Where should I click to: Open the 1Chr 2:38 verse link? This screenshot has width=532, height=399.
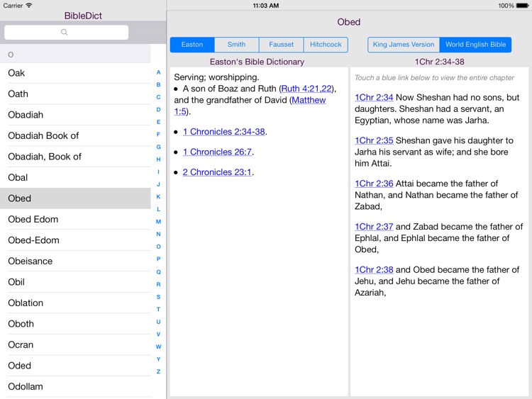coord(374,269)
